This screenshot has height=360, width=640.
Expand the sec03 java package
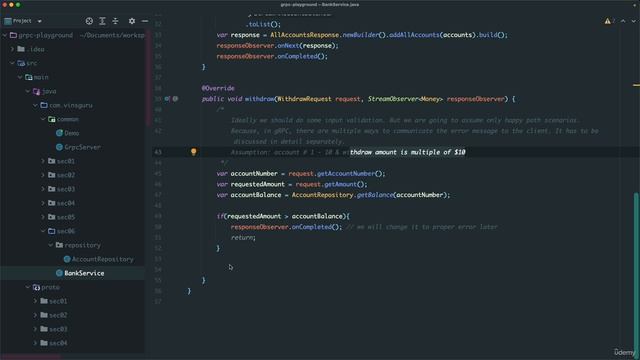point(43,189)
